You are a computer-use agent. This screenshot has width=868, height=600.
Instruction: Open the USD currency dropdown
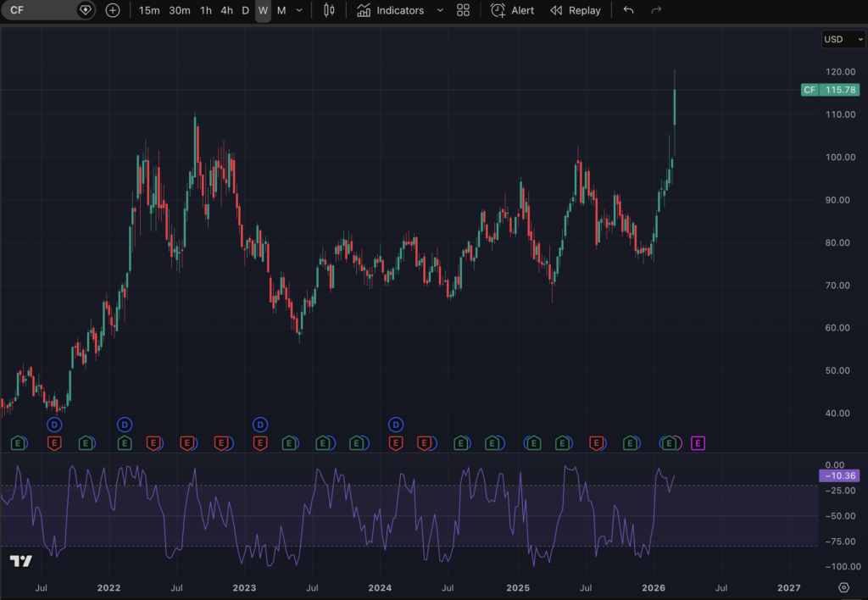tap(843, 39)
